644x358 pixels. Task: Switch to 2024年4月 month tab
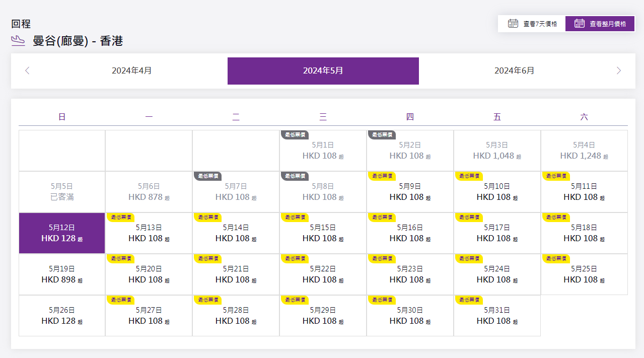coord(132,70)
